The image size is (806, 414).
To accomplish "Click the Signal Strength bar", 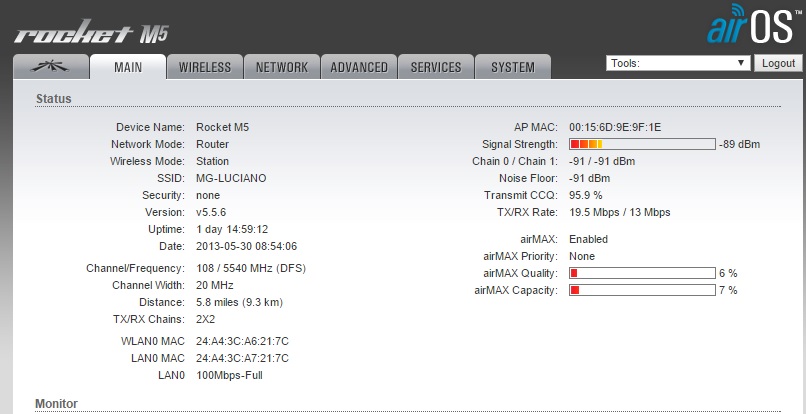I will (x=642, y=144).
